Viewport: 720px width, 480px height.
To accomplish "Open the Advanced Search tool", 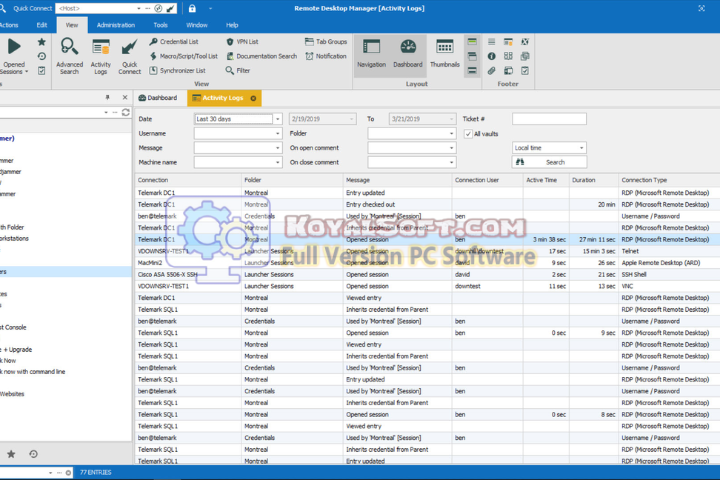I will (x=69, y=56).
